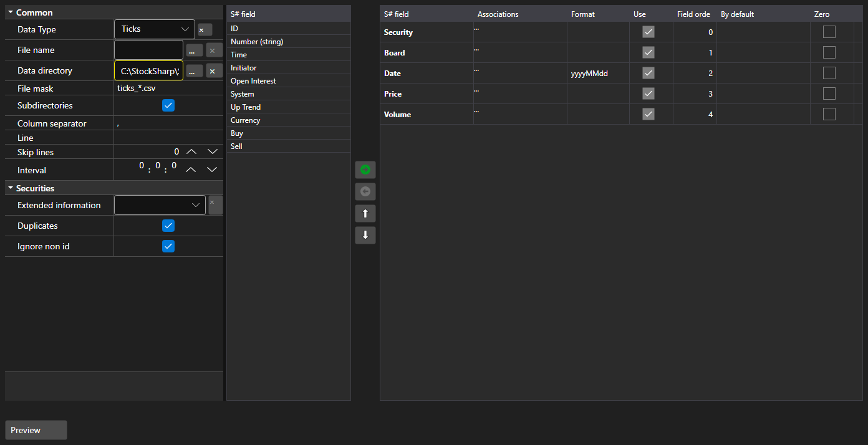Click the Data directory path field
This screenshot has height=445, width=868.
(x=149, y=71)
